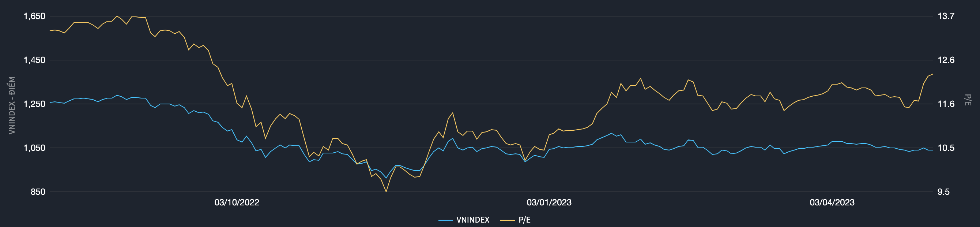Click the lowest trough of the yellow P/E line

(386, 191)
